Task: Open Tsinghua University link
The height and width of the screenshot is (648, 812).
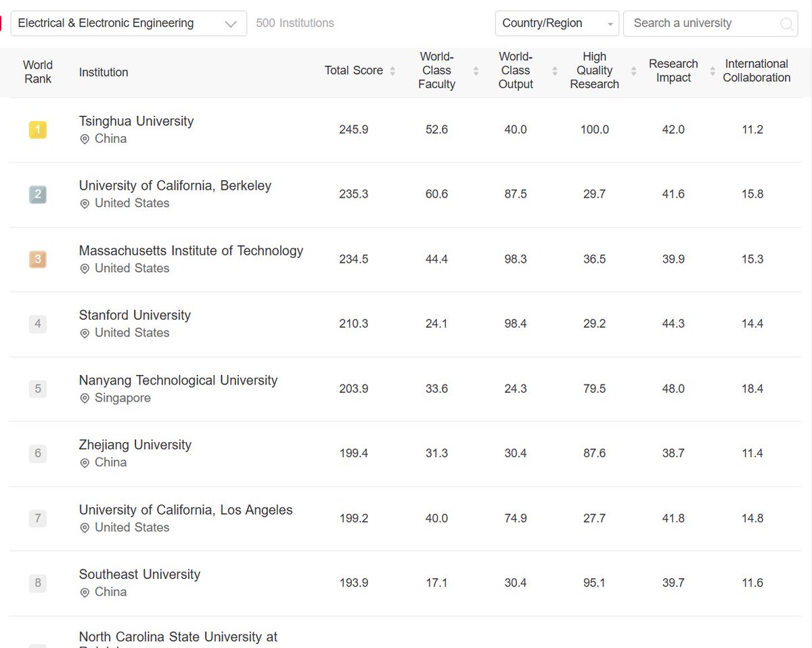Action: tap(136, 121)
